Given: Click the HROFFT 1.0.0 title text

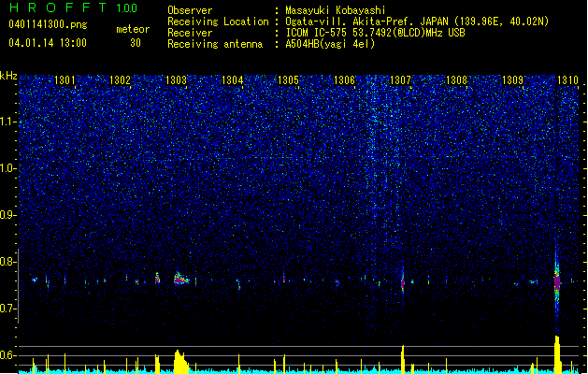Looking at the screenshot, I should click(74, 7).
